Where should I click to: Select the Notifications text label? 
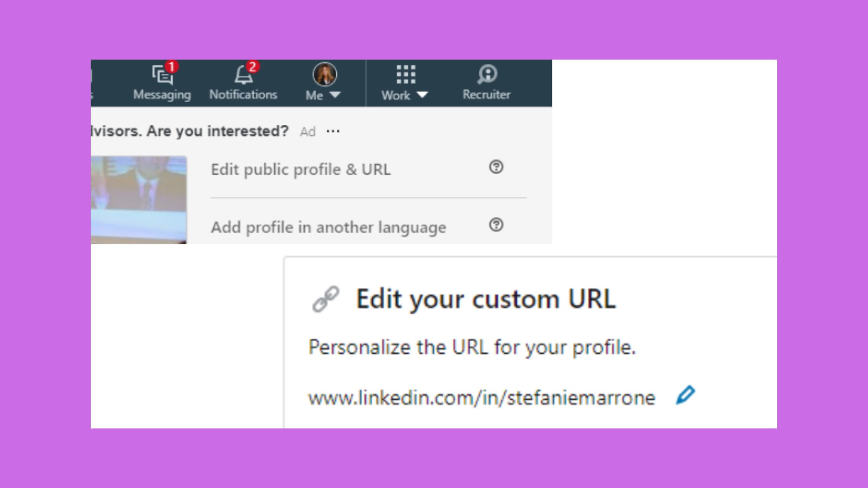tap(243, 95)
